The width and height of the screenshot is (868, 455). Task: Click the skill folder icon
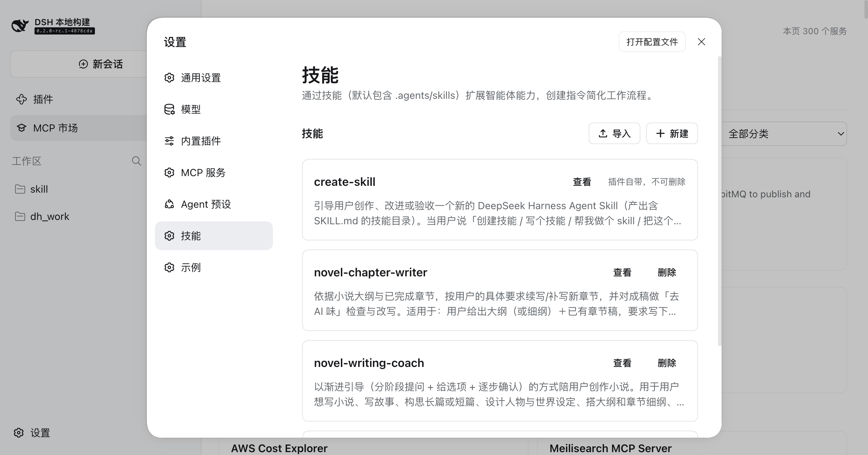pyautogui.click(x=20, y=189)
